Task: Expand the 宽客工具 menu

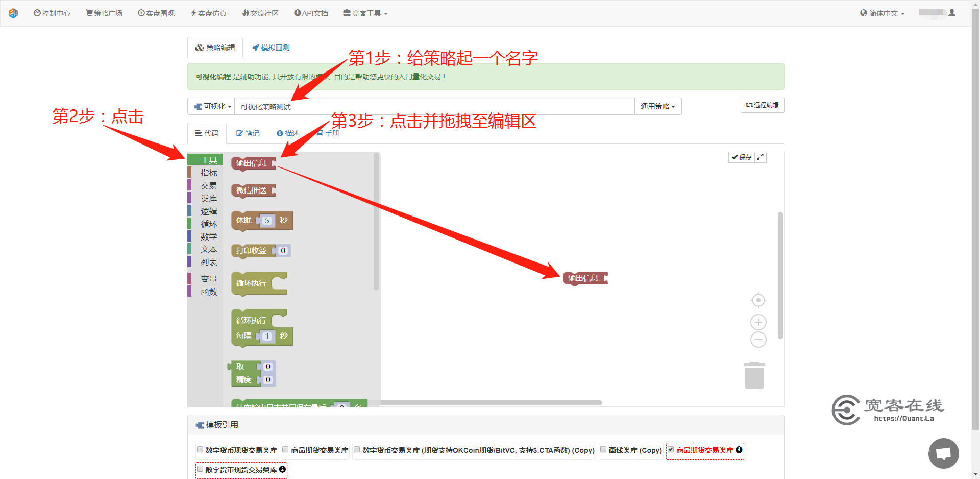Action: (x=365, y=13)
